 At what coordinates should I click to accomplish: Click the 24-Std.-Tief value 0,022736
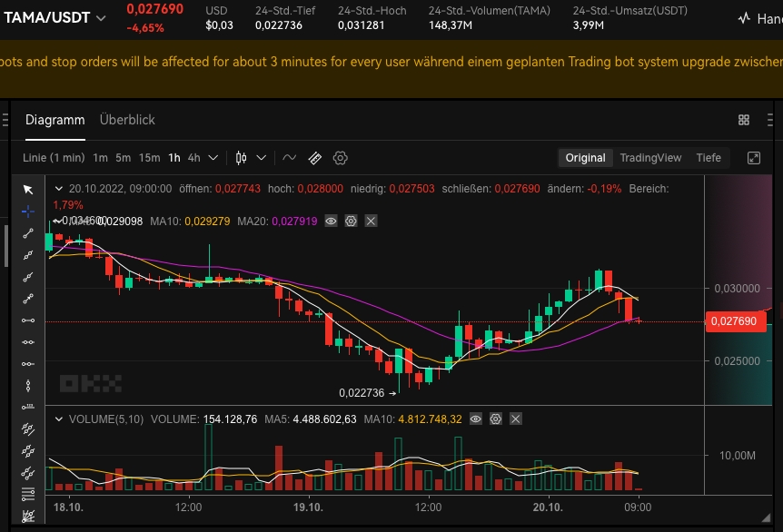click(279, 25)
